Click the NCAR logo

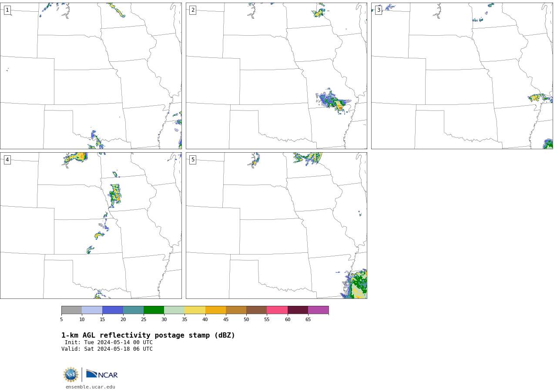click(x=102, y=374)
